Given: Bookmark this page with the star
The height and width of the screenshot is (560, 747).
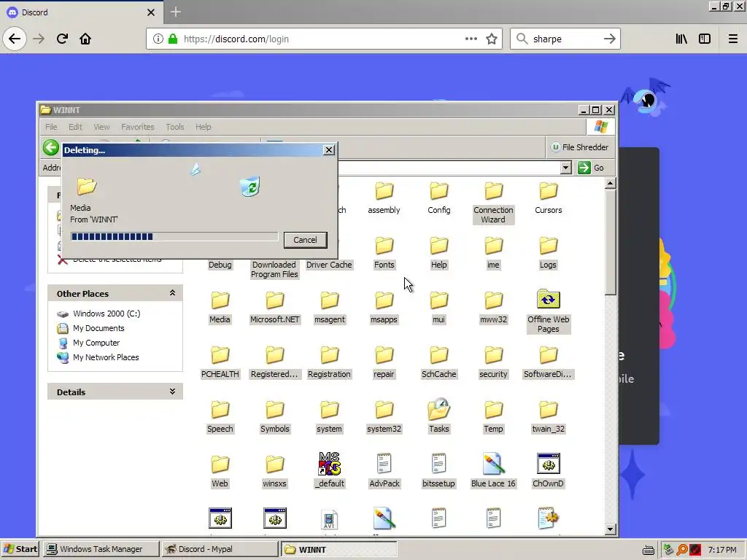Looking at the screenshot, I should pyautogui.click(x=492, y=39).
